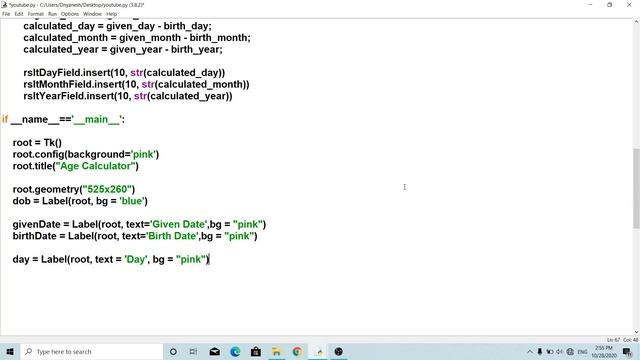The height and width of the screenshot is (360, 640).
Task: Click the 'root = Tk()' line
Action: 37,143
